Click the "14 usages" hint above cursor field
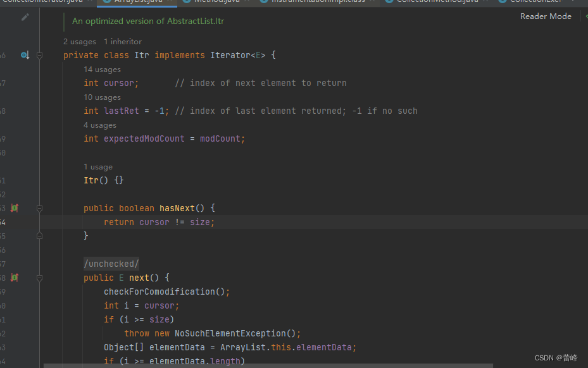Image resolution: width=588 pixels, height=368 pixels. 102,69
